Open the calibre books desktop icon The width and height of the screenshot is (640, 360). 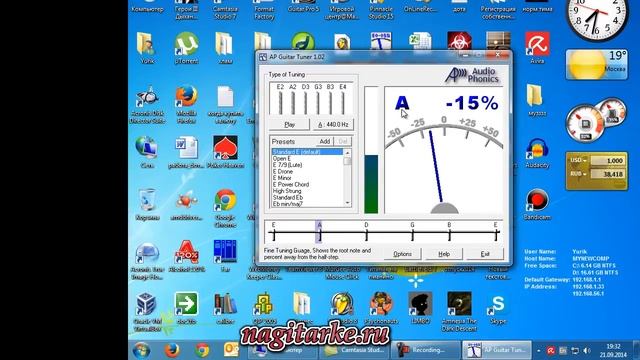point(225,304)
